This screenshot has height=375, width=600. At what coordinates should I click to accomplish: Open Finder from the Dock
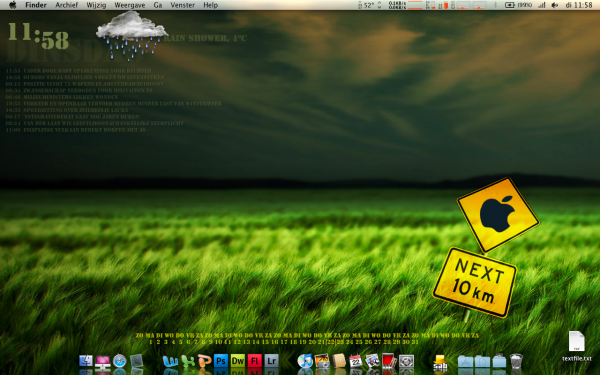pyautogui.click(x=86, y=360)
